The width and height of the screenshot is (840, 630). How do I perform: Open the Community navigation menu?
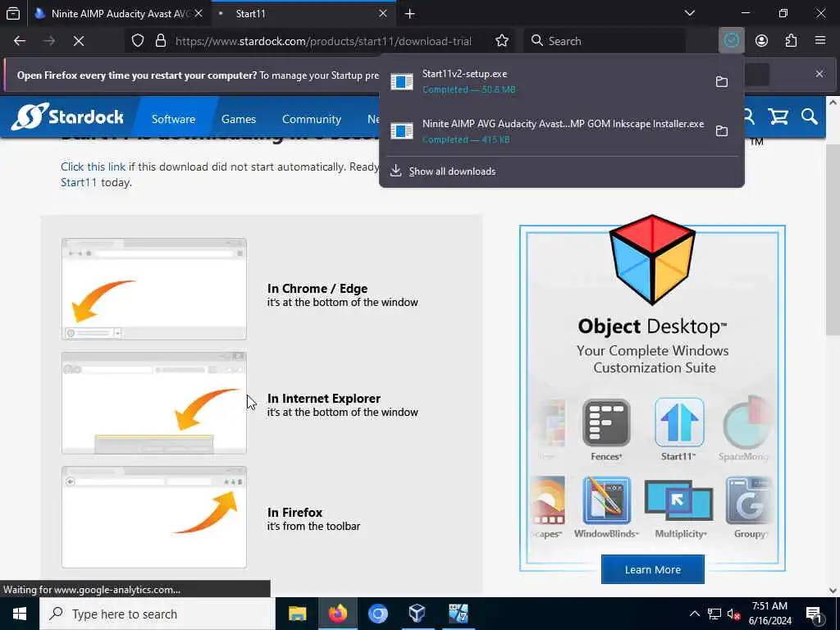(x=311, y=119)
